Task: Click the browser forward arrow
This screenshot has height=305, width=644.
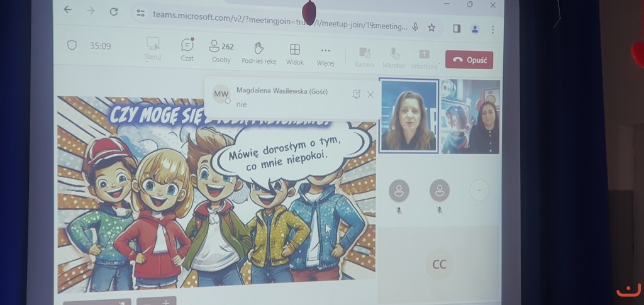Action: [x=91, y=11]
